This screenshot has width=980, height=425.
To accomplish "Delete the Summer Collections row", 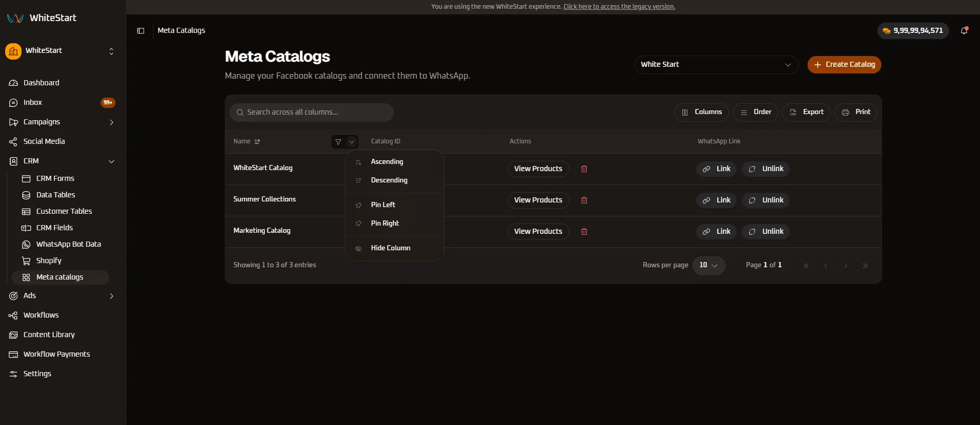I will (x=584, y=200).
